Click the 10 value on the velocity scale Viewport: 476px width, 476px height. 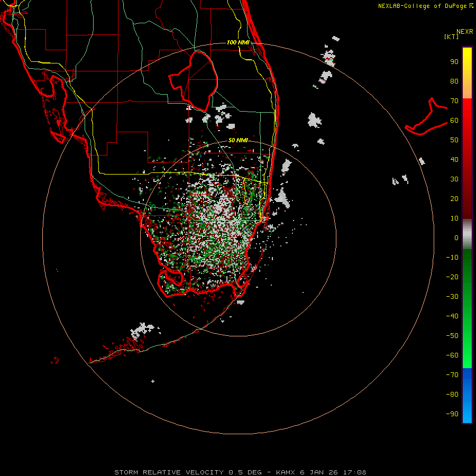(454, 218)
